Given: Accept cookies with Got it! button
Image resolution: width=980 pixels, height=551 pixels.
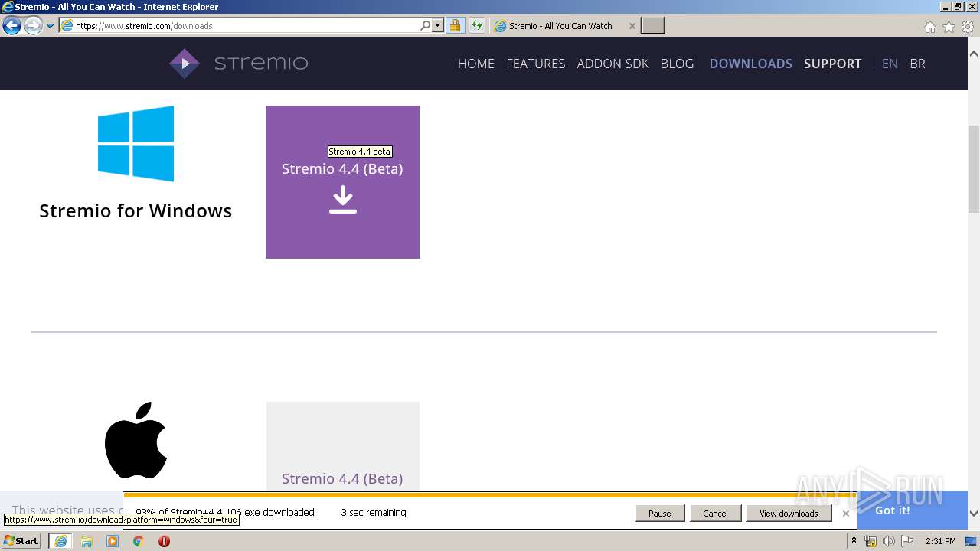Looking at the screenshot, I should coord(893,510).
